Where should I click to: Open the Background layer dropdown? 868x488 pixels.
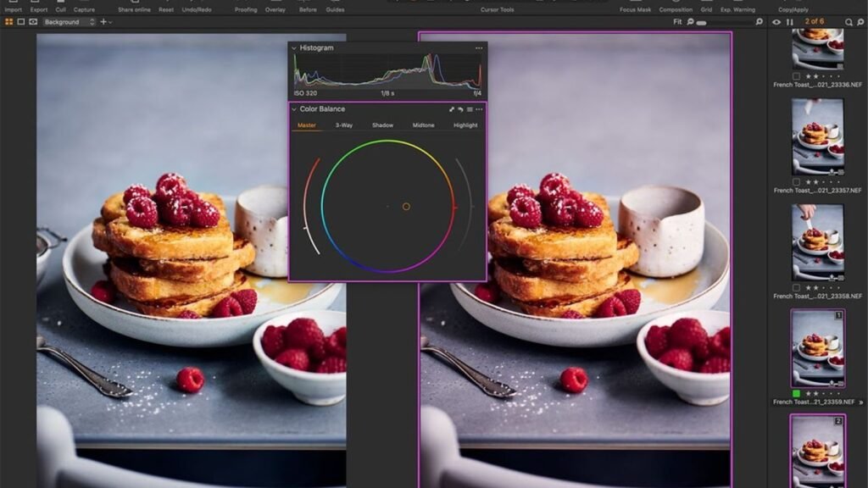(70, 22)
